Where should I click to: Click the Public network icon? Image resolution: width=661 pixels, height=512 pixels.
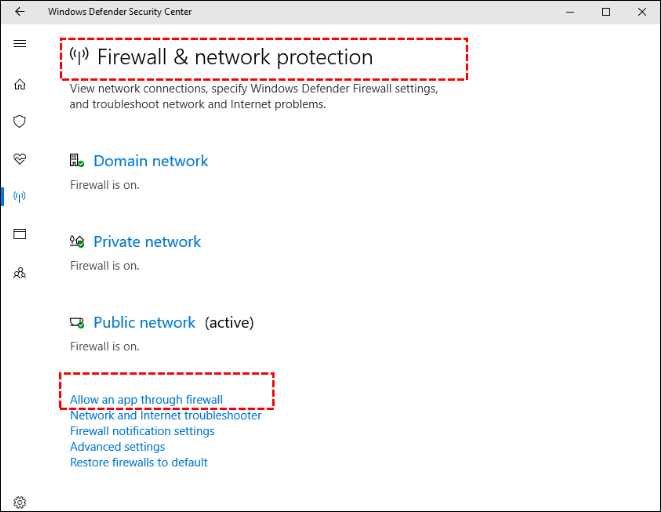[77, 323]
